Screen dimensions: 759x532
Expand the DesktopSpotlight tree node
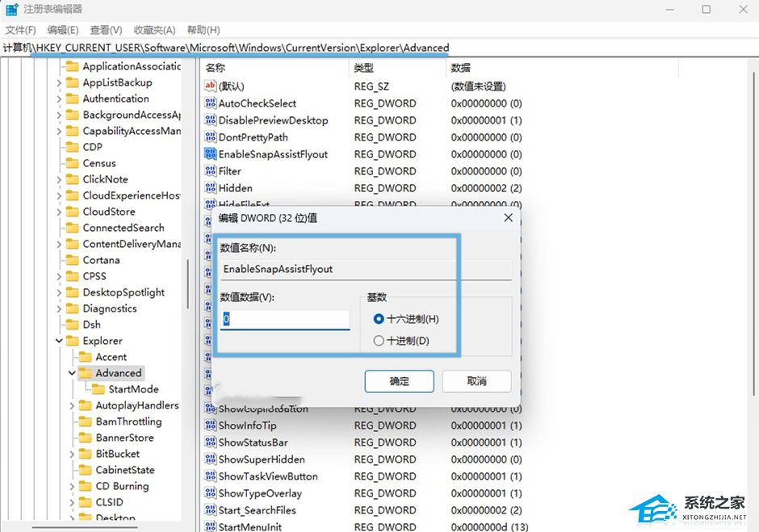59,293
